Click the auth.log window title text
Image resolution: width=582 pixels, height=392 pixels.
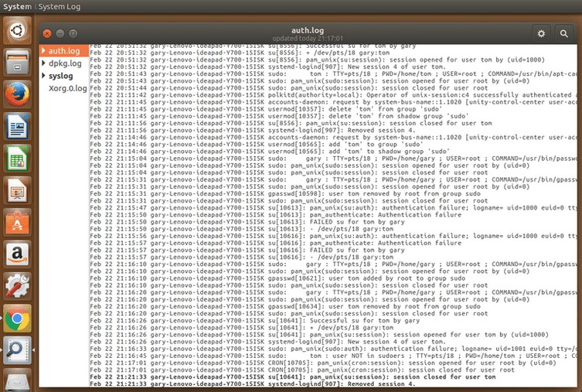[x=308, y=30]
